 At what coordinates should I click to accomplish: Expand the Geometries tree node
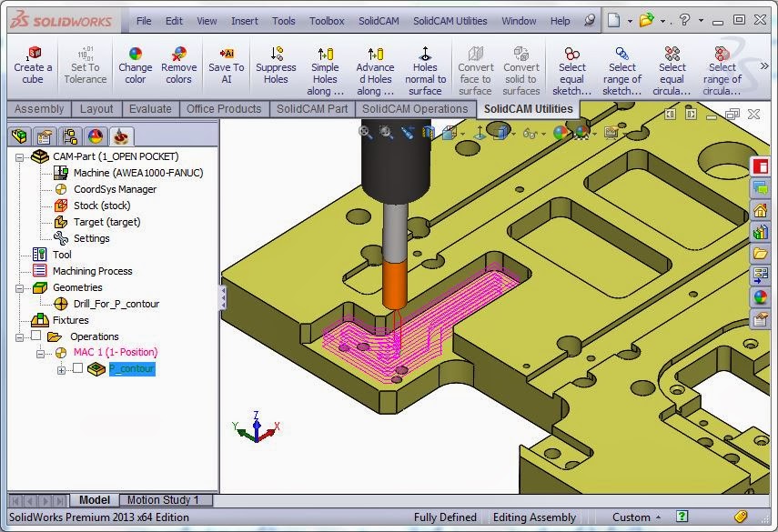pyautogui.click(x=19, y=288)
